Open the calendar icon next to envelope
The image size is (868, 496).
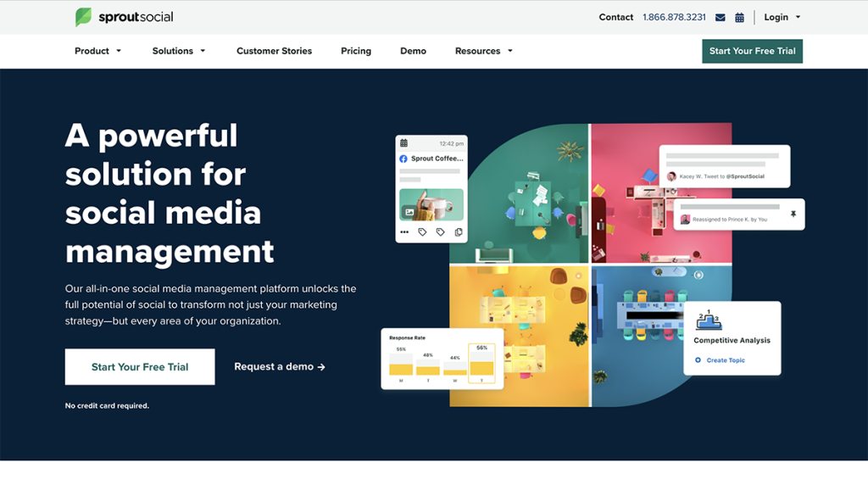pyautogui.click(x=739, y=17)
